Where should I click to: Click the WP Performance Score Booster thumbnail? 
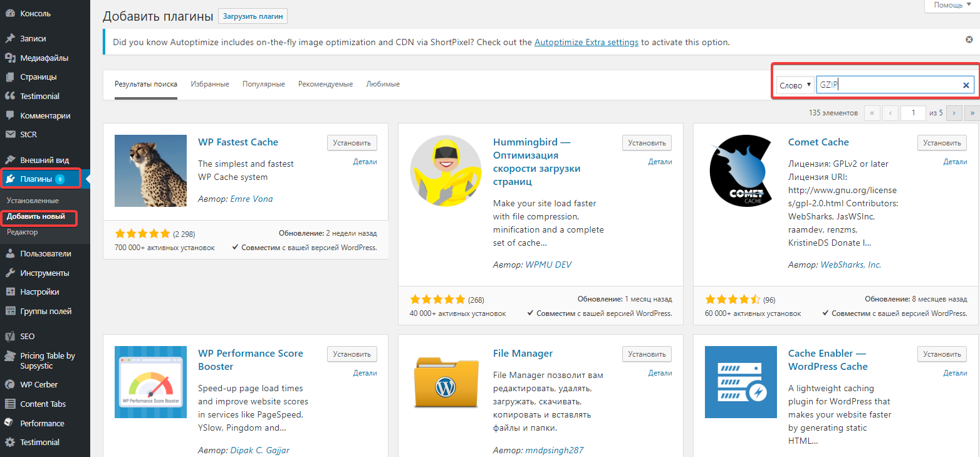(x=150, y=382)
